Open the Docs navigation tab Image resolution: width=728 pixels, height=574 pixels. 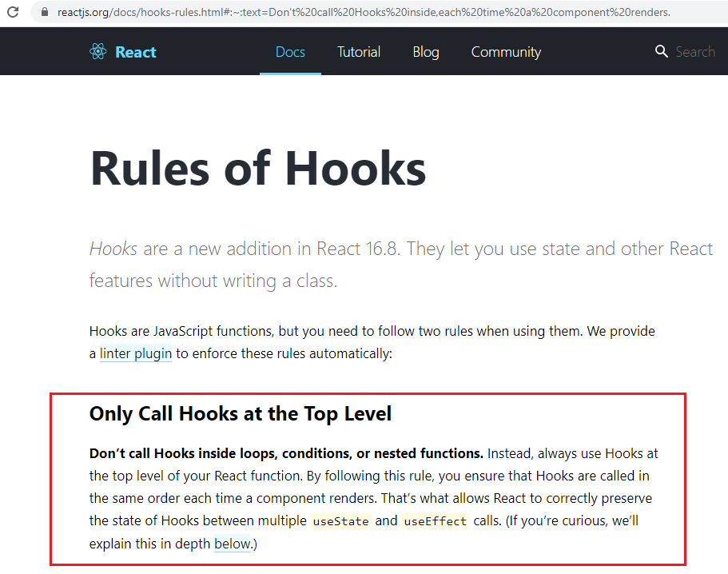point(290,52)
